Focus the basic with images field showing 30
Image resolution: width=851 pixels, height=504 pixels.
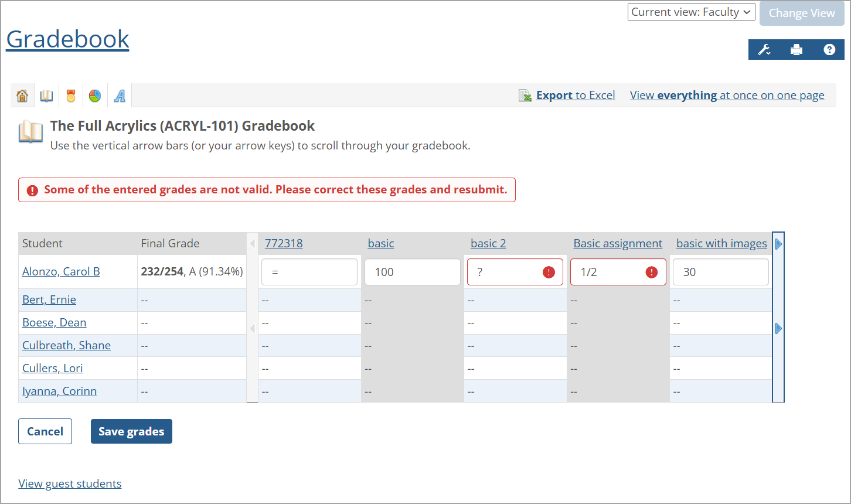(x=721, y=272)
